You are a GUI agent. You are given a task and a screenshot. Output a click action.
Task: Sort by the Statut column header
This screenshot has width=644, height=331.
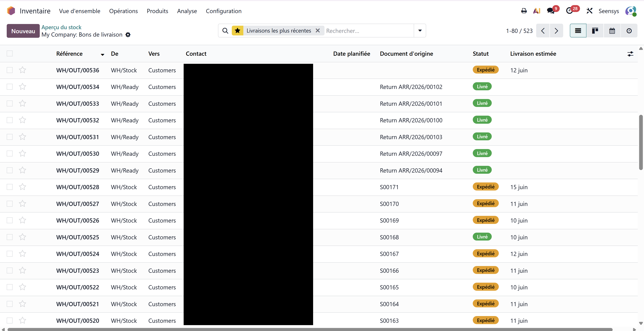tap(480, 54)
